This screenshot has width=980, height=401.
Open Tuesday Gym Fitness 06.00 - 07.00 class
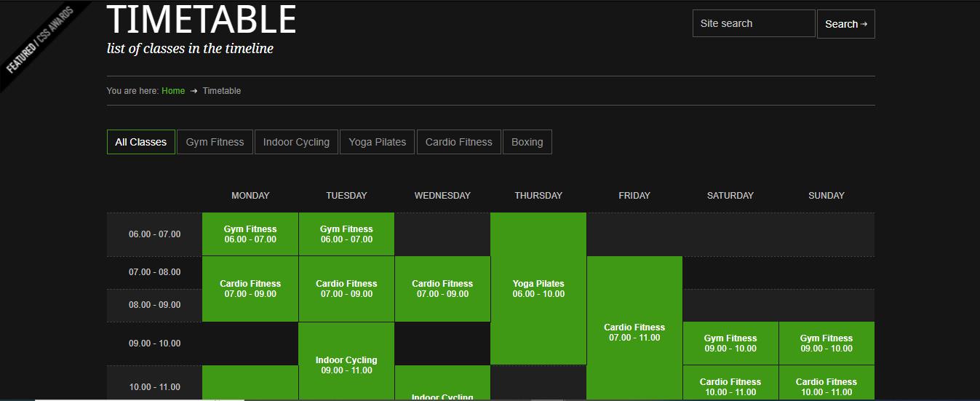(346, 234)
